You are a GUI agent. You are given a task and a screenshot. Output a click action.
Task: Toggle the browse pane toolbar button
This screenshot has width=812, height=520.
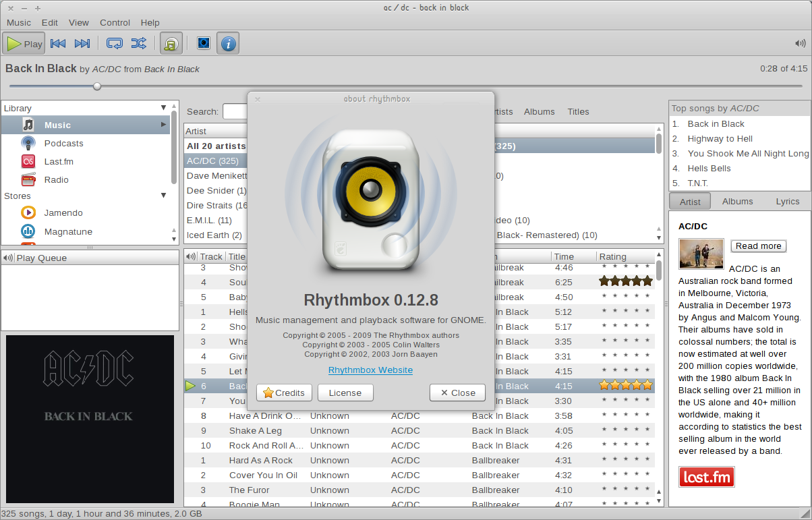pos(171,44)
